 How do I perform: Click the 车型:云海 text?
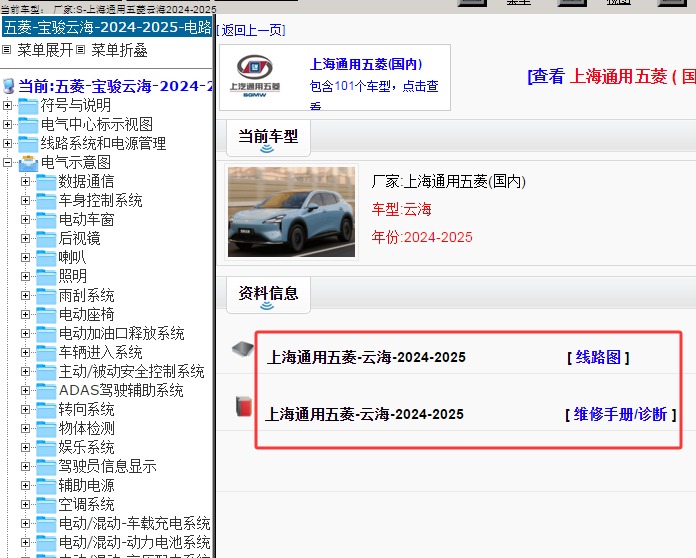pos(401,209)
